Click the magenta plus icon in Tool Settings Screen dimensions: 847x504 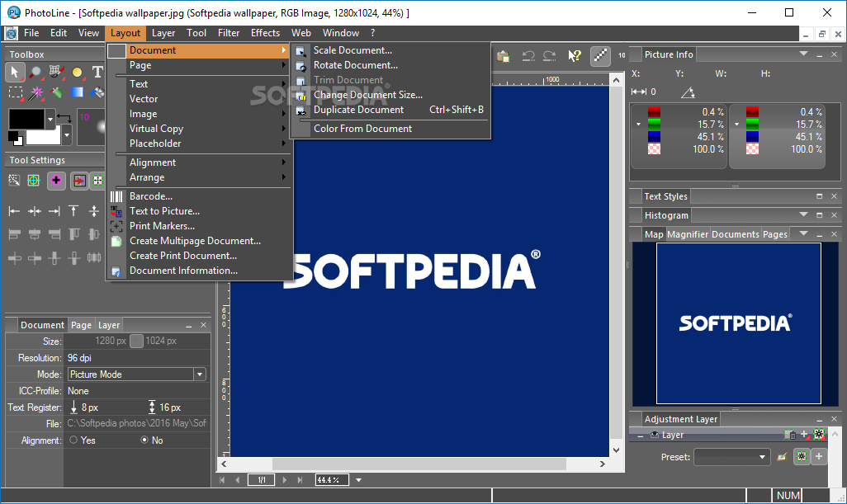click(56, 180)
